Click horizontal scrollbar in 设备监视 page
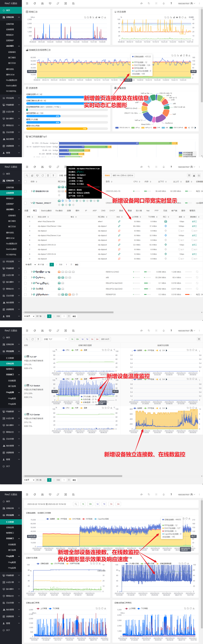The width and height of the screenshot is (203, 644). pyautogui.click(x=73, y=476)
